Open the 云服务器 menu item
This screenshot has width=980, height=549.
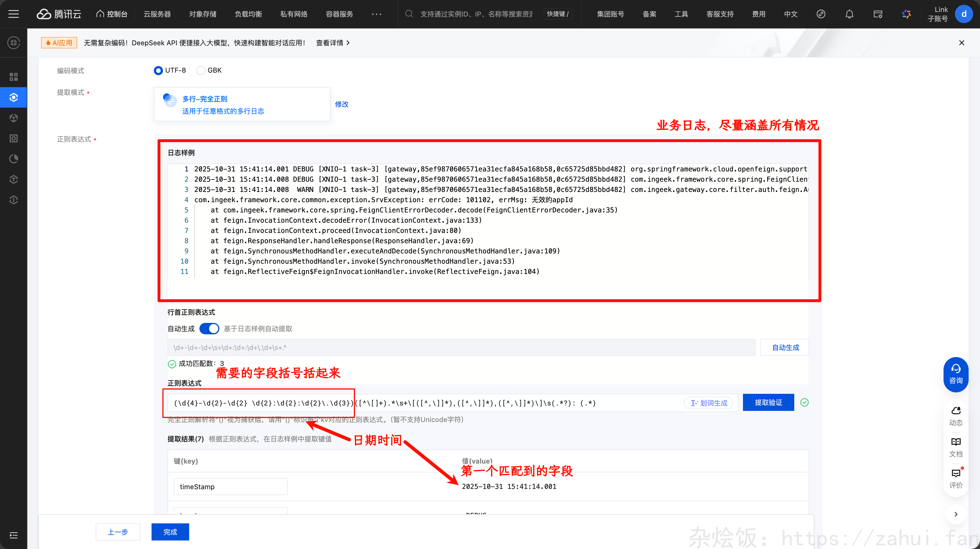click(157, 14)
